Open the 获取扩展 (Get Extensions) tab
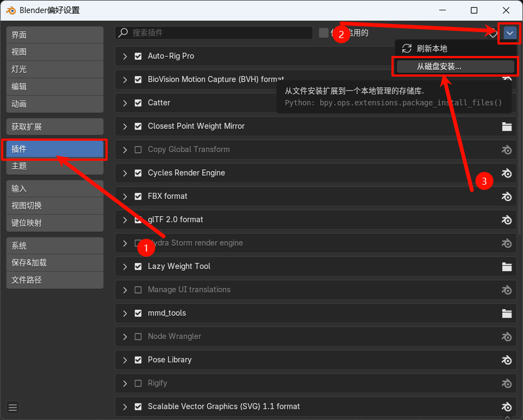523x420 pixels. coord(55,127)
